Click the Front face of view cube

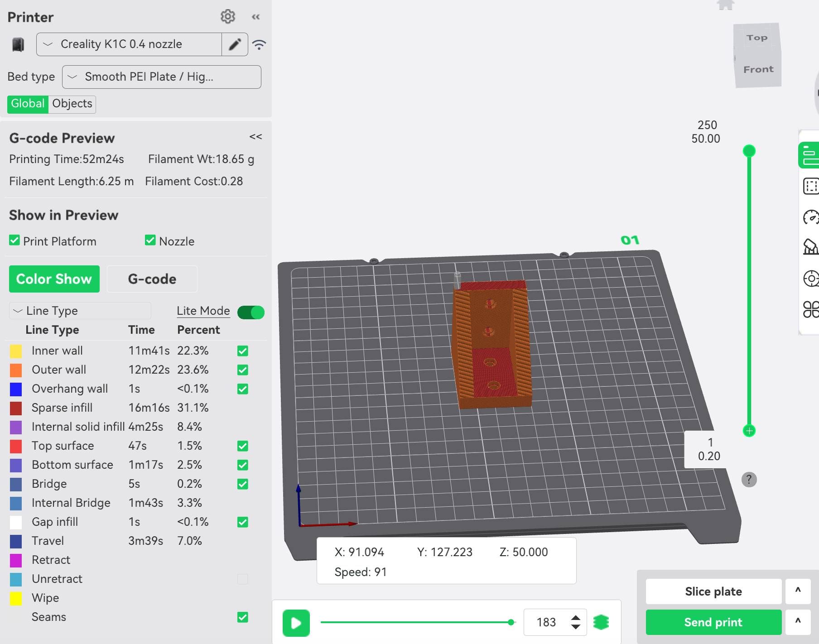pos(758,70)
